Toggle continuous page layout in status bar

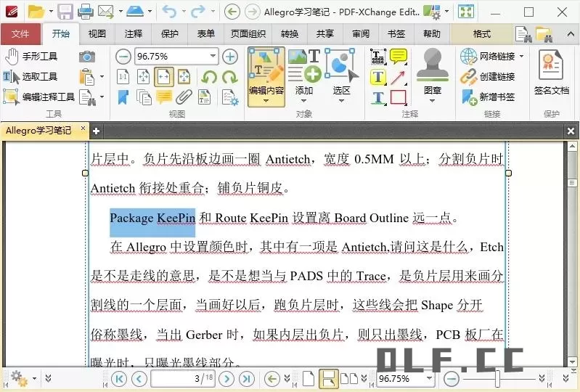tap(328, 378)
